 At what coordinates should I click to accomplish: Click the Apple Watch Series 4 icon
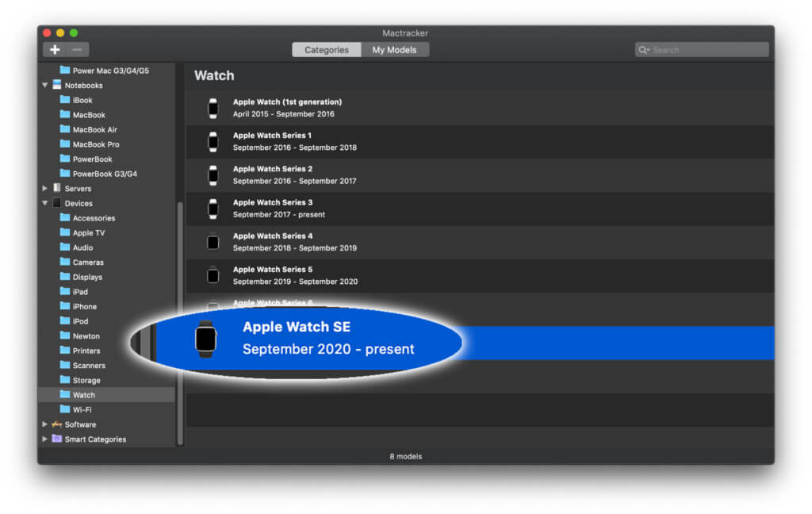213,242
